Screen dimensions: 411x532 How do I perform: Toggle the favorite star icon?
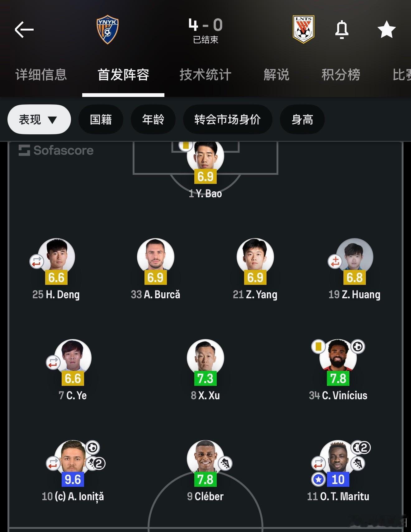(386, 30)
